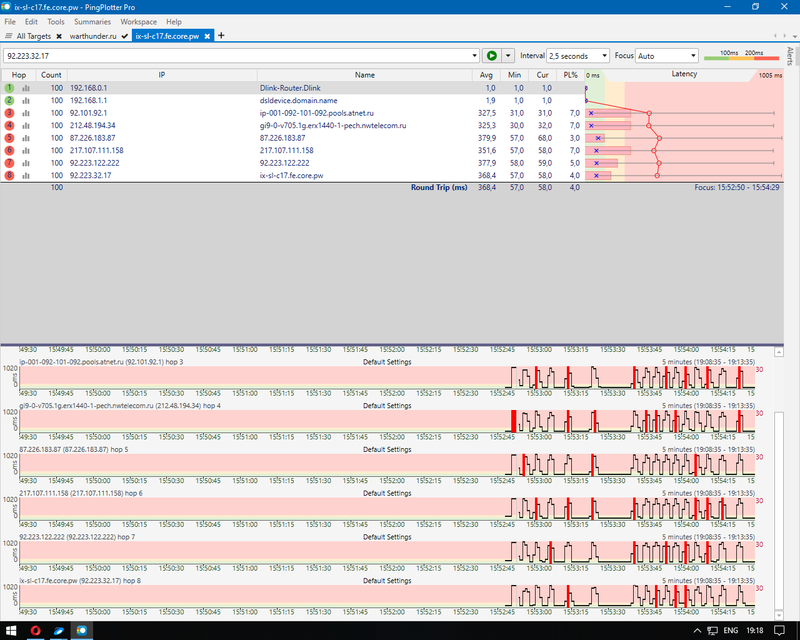The width and height of the screenshot is (800, 640).
Task: Toggle timeline graph for hop 92.223.32.17
Action: [x=26, y=176]
